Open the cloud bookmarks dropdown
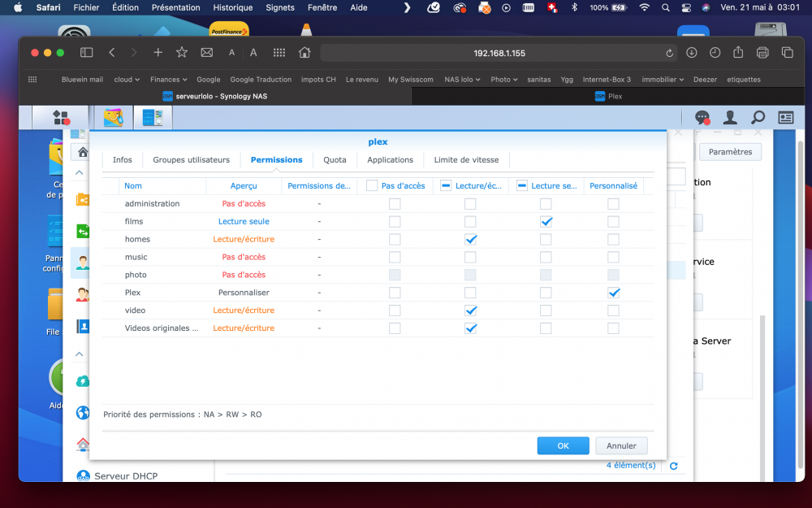Viewport: 812px width, 508px height. [127, 80]
